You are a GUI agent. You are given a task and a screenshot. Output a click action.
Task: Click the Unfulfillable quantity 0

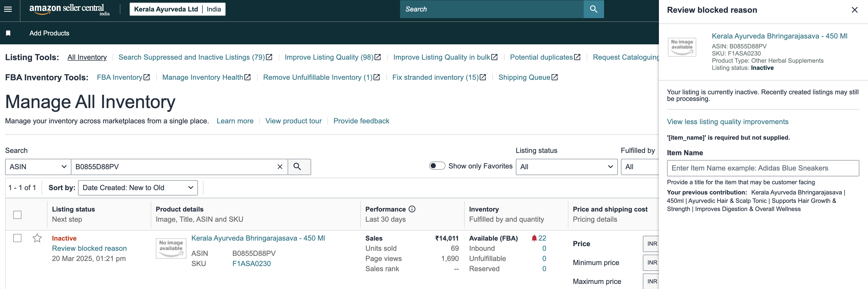pyautogui.click(x=544, y=259)
